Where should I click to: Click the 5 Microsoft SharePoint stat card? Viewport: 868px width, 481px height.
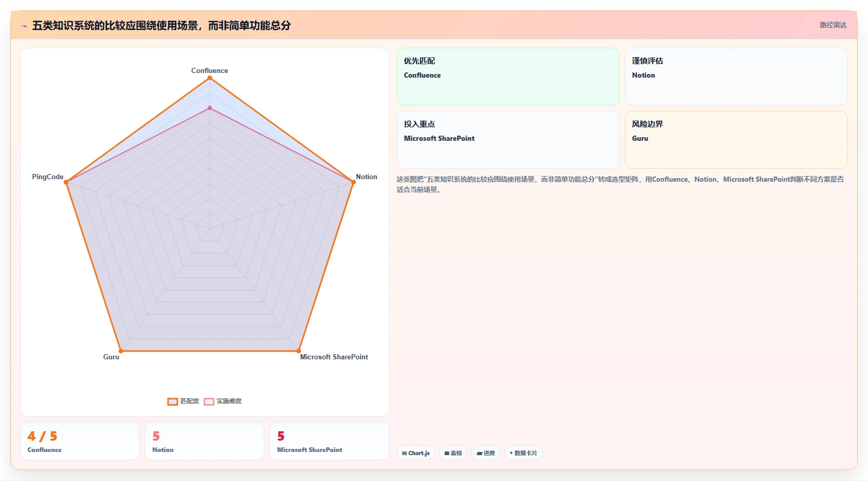coord(329,441)
